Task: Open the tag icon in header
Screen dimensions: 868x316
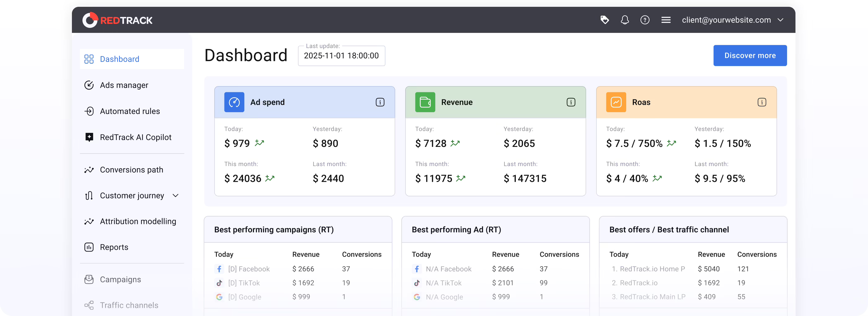Action: (604, 20)
